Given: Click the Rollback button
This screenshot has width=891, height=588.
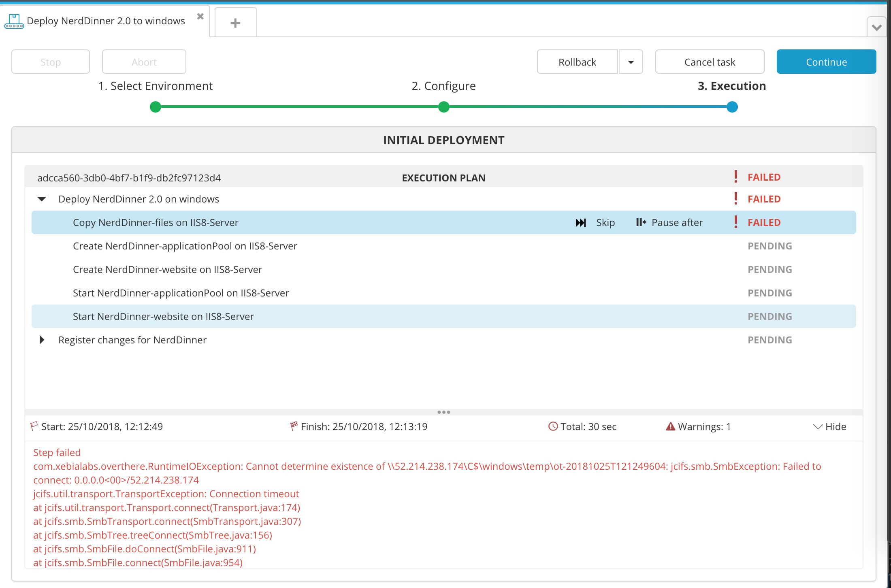Looking at the screenshot, I should click(576, 62).
